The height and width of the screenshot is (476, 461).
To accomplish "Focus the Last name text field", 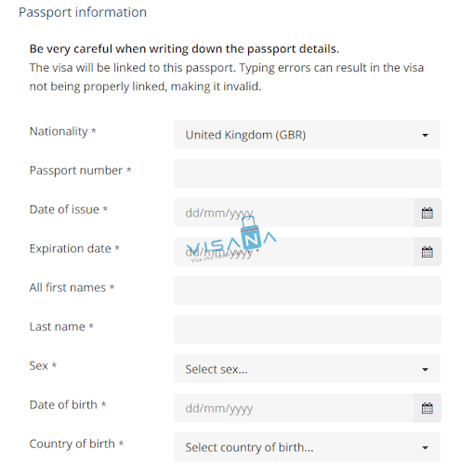I will [308, 330].
